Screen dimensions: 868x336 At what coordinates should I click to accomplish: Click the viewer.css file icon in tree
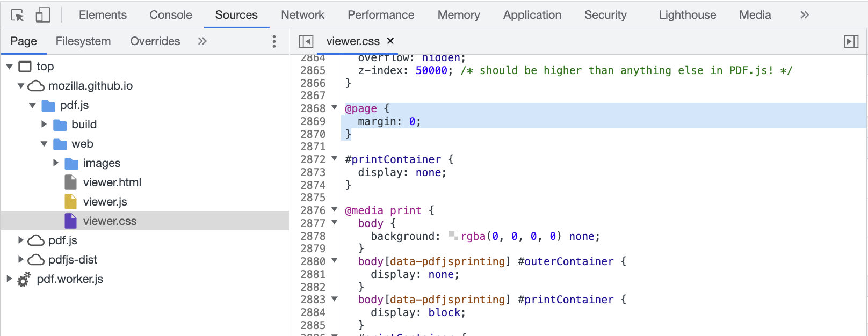click(x=71, y=221)
